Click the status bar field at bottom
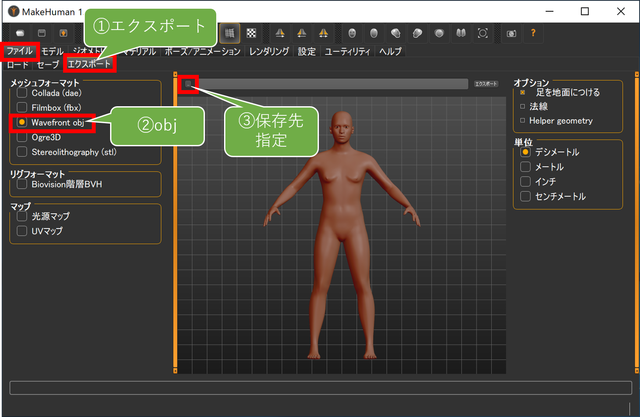Screen dimensions: 640x417 320,388
